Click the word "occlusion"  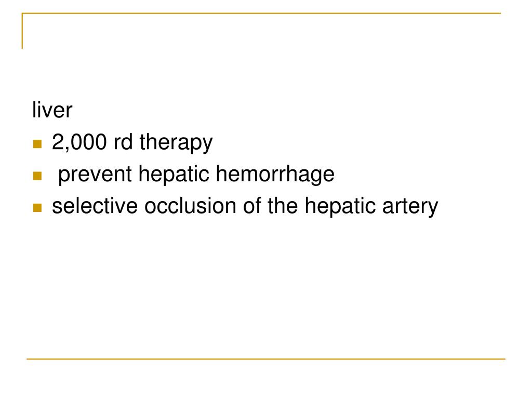190,206
